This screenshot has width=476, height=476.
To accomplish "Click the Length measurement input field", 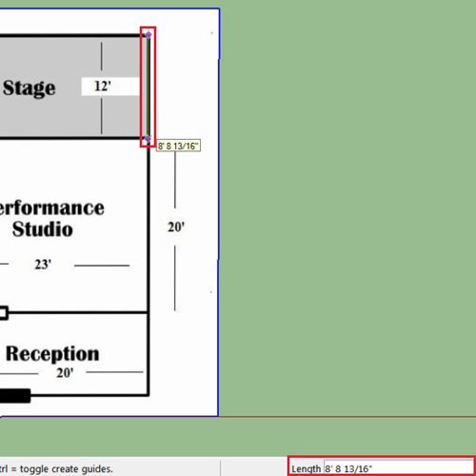I will tap(399, 468).
